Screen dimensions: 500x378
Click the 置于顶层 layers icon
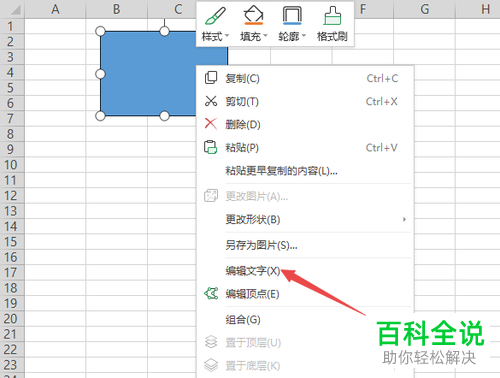(211, 342)
